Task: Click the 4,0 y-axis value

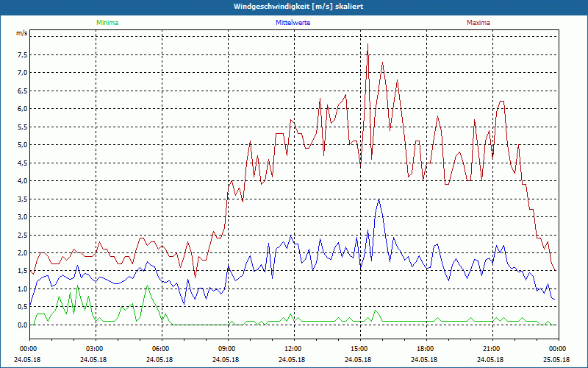Action: (x=23, y=181)
